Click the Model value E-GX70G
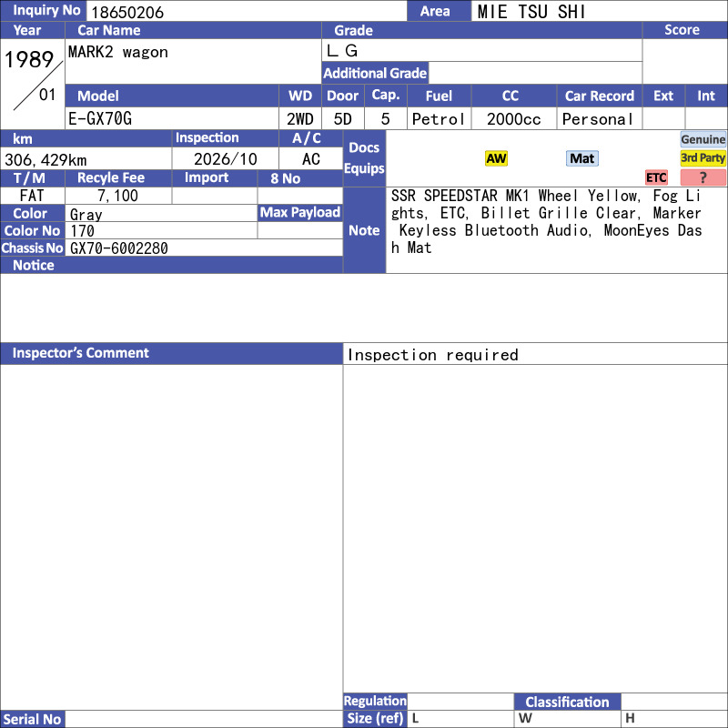Viewport: 728px width, 728px height. [x=100, y=119]
